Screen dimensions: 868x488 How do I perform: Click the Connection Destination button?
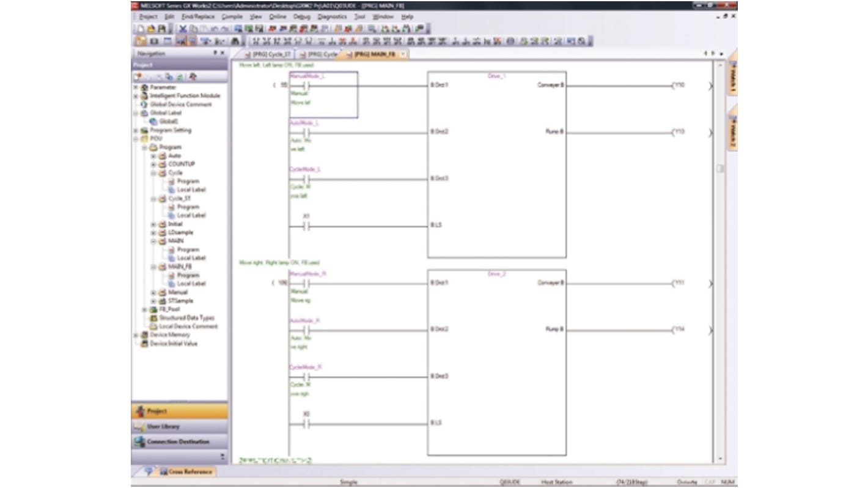pyautogui.click(x=177, y=441)
